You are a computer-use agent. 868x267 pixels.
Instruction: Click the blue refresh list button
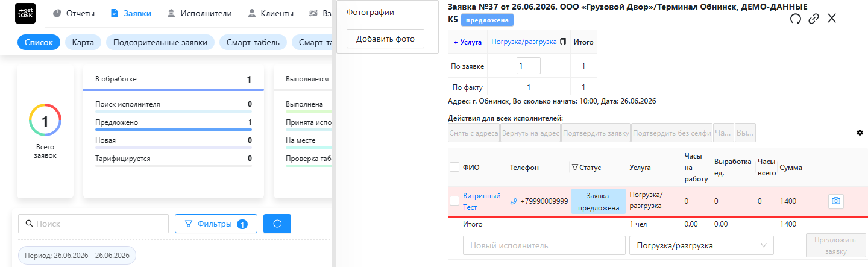[x=277, y=224]
